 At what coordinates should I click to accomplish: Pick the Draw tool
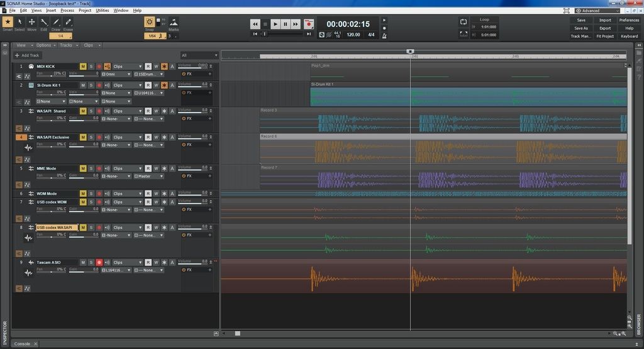click(x=56, y=23)
